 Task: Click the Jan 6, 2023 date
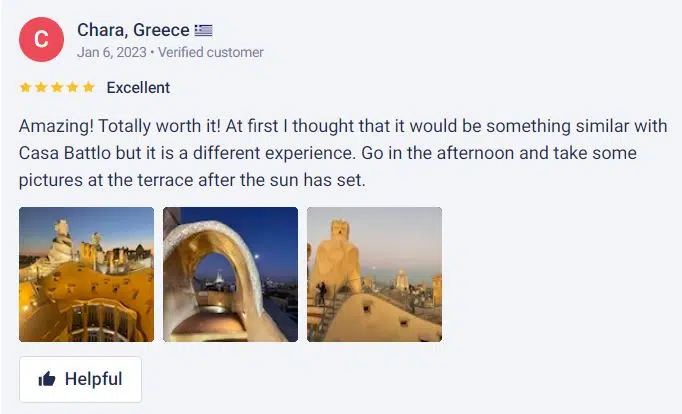pos(112,52)
